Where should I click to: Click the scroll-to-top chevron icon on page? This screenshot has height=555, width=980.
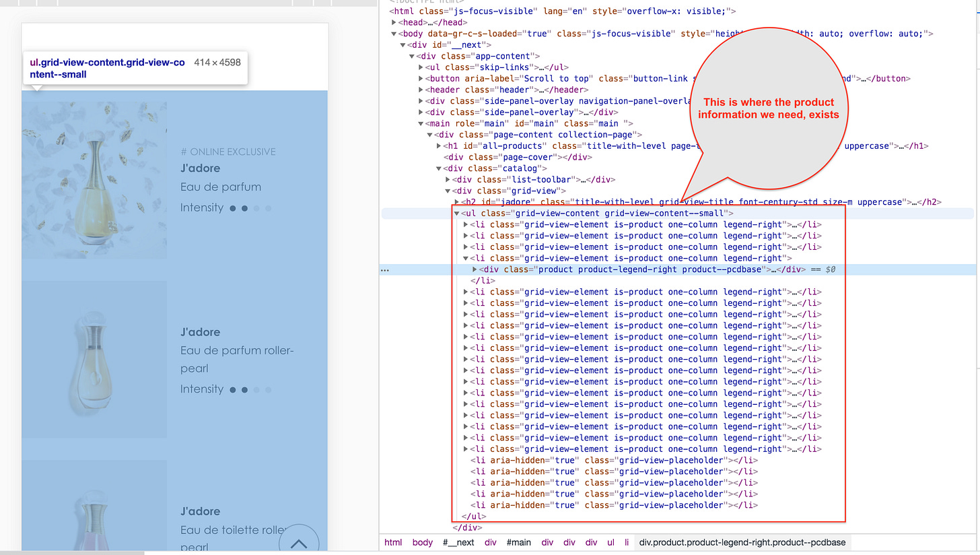[x=298, y=543]
